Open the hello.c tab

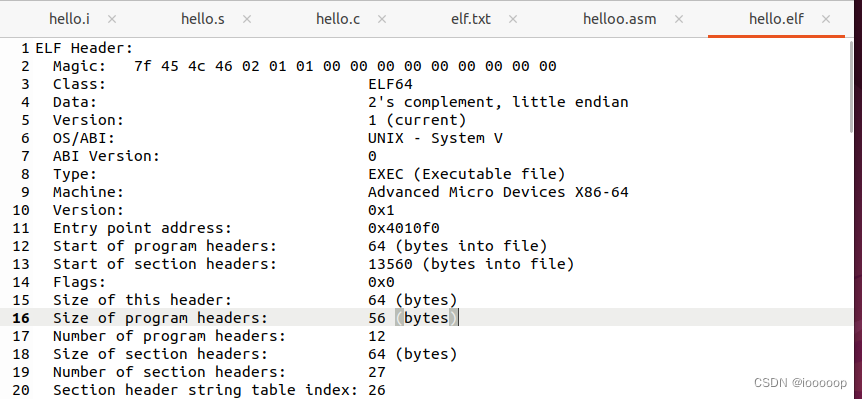(338, 19)
